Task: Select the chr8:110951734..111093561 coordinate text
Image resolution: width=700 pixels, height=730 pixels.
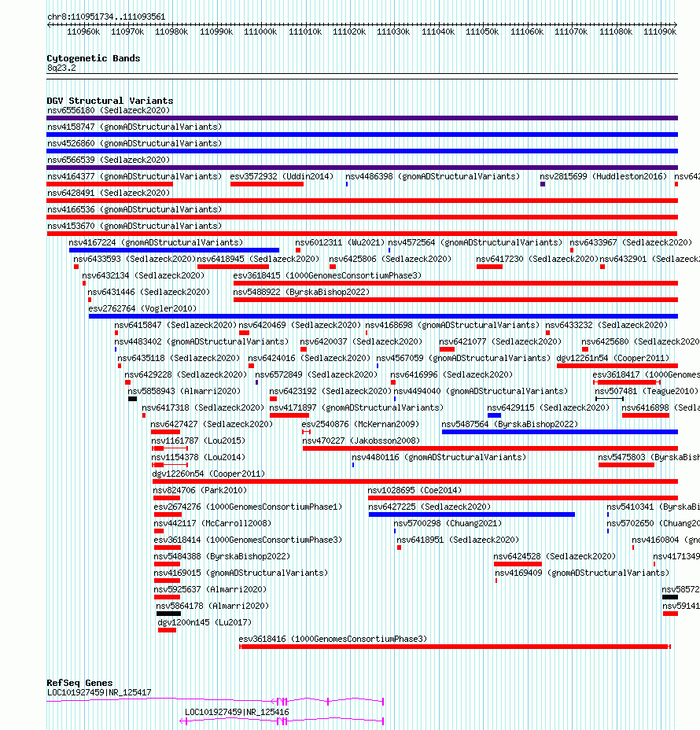Action: coord(106,17)
